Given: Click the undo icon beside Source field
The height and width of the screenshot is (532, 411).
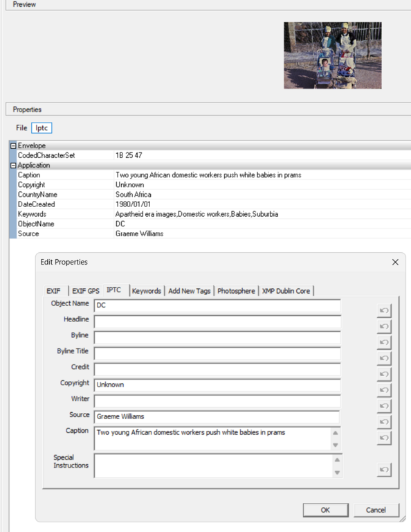Looking at the screenshot, I should point(384,422).
